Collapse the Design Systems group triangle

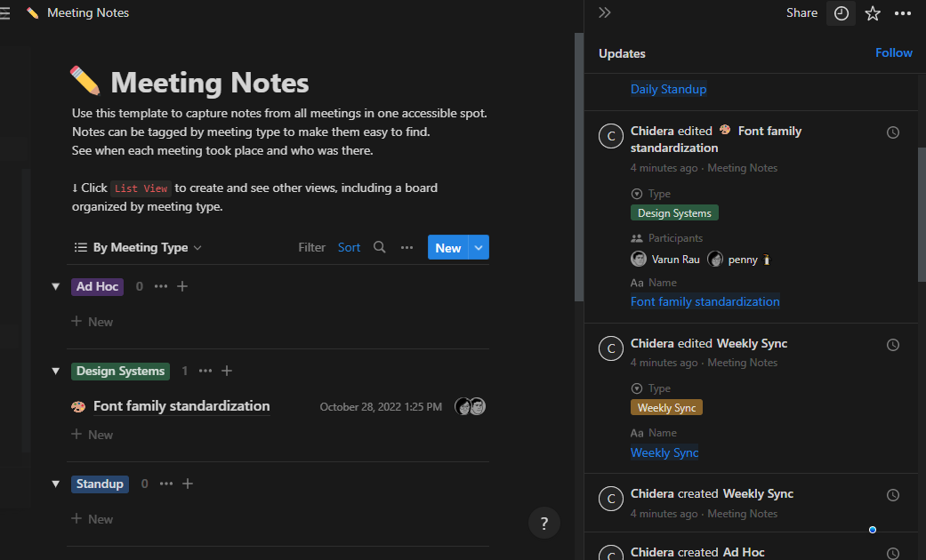tap(55, 371)
